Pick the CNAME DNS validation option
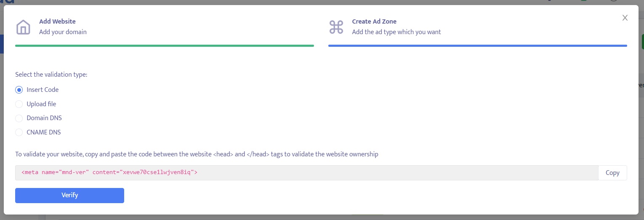Screen dimensions: 644x220 (19, 133)
